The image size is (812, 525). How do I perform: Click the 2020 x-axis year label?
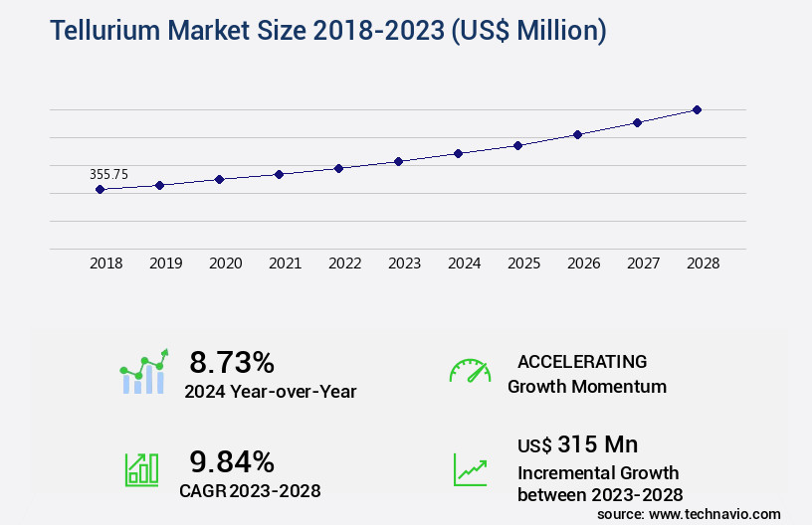(225, 263)
